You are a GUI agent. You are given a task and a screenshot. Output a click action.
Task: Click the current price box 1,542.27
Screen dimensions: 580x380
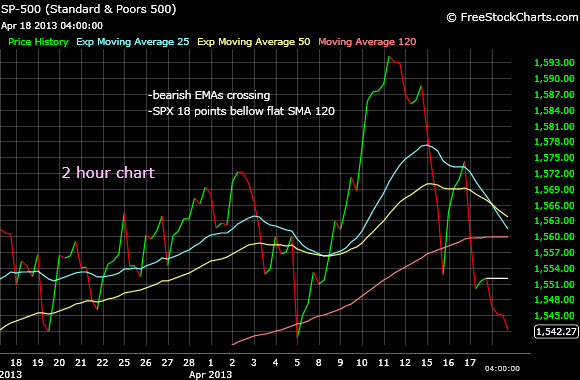(x=556, y=331)
